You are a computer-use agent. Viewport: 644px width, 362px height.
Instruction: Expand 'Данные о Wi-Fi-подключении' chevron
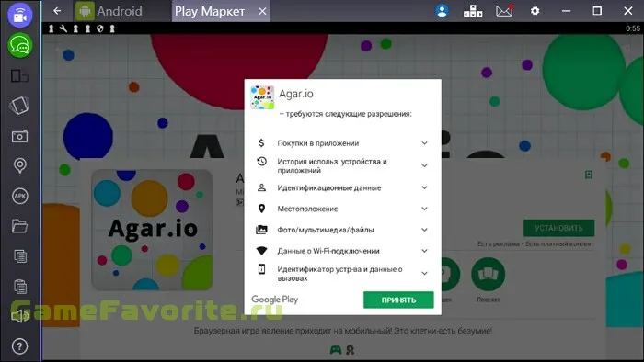click(424, 251)
